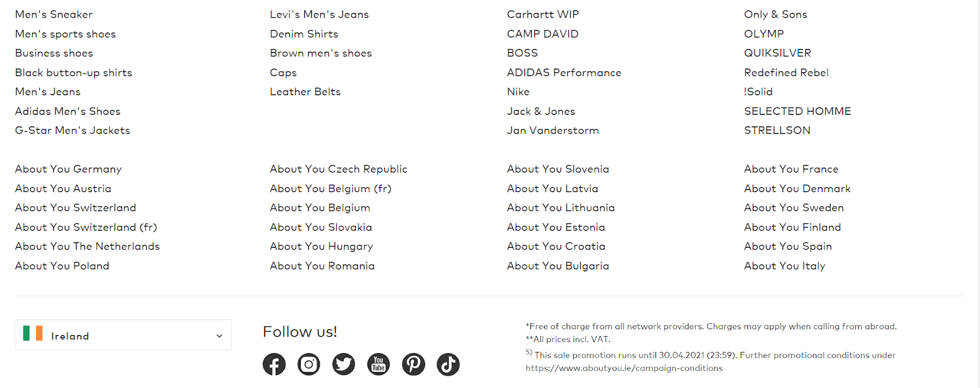Select About You Italy link
The height and width of the screenshot is (388, 980).
(x=785, y=266)
